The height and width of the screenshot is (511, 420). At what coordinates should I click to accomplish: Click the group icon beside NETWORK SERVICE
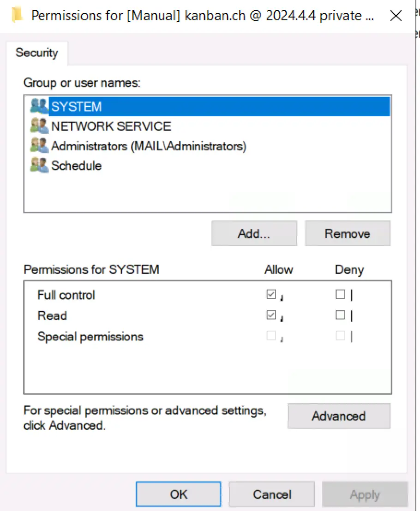pyautogui.click(x=39, y=125)
